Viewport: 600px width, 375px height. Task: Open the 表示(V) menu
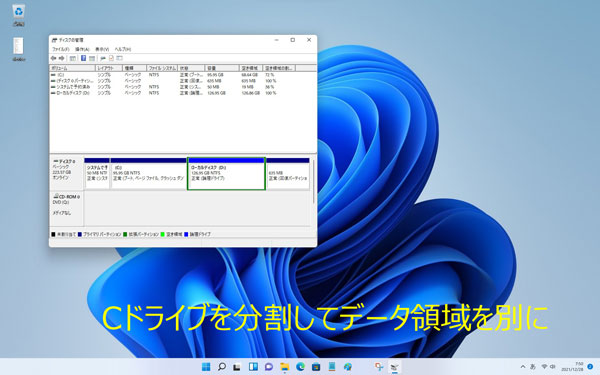102,49
